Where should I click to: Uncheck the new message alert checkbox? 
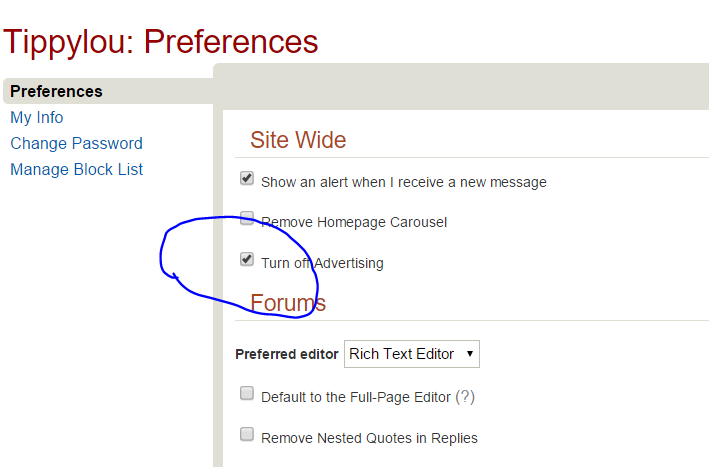tap(247, 179)
